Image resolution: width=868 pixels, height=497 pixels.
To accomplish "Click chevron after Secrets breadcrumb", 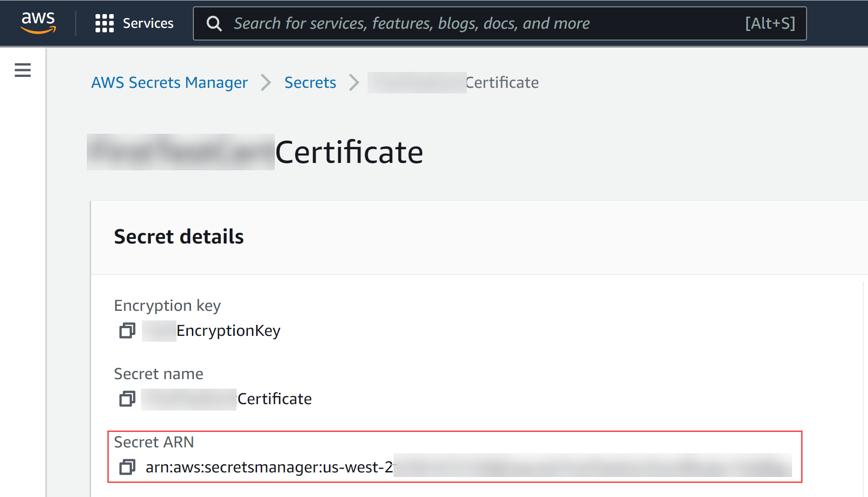I will pos(354,82).
